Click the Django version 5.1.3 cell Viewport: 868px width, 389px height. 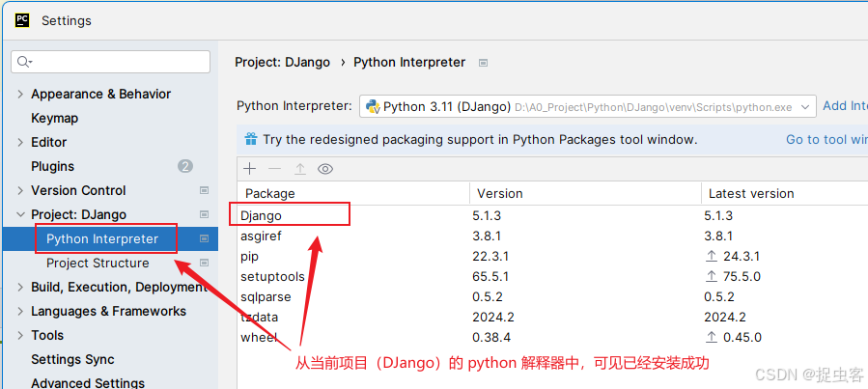[487, 216]
